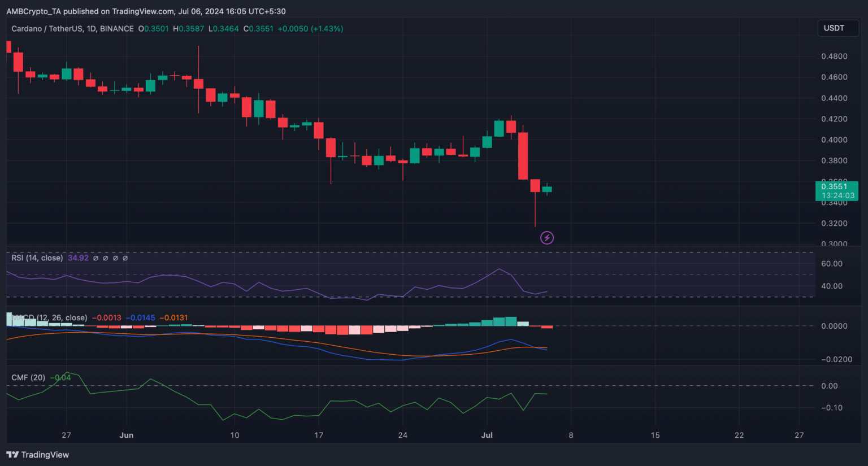This screenshot has width=868, height=466.
Task: Click the purple lightning event icon
Action: (546, 238)
